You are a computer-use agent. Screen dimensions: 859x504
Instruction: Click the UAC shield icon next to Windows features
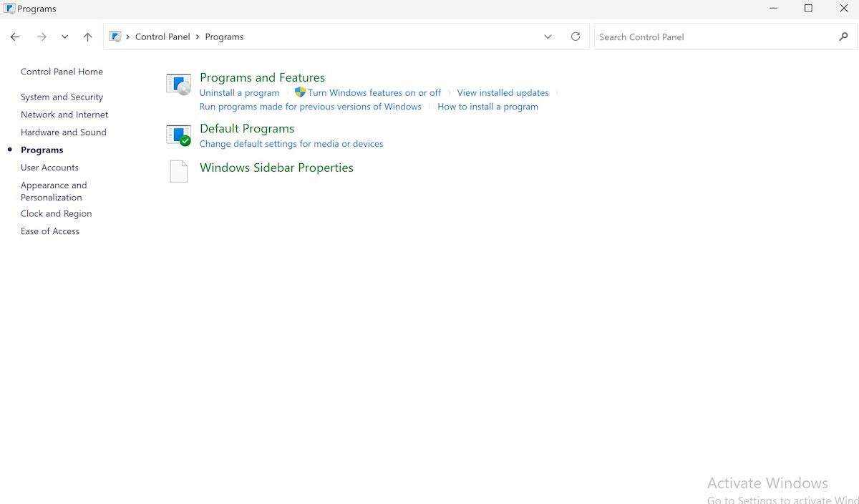coord(299,92)
